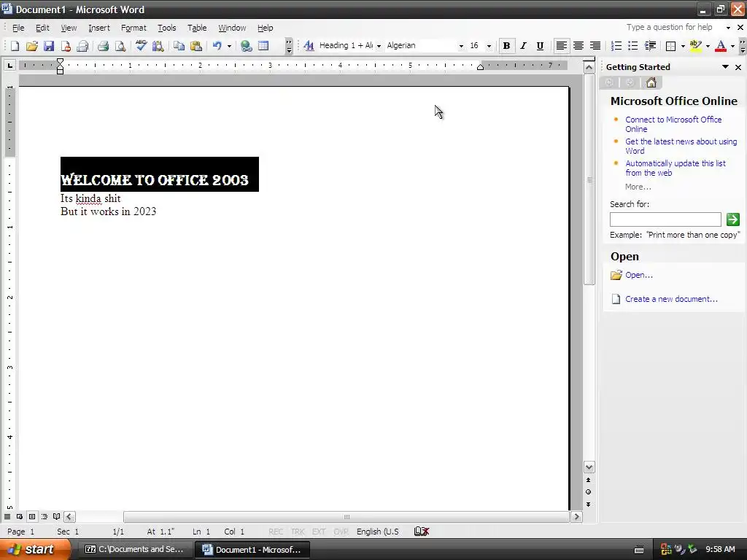The image size is (747, 560).
Task: Create a new blank document from toolbar
Action: [15, 46]
